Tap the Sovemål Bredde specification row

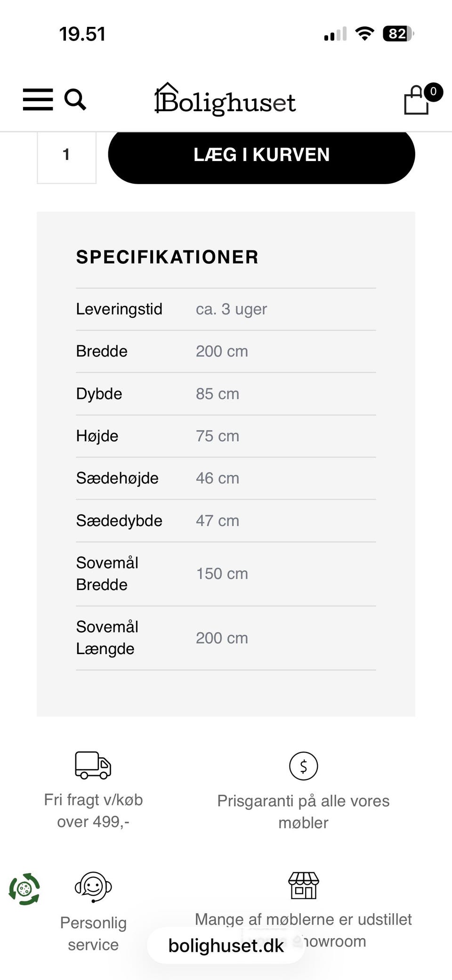tap(226, 574)
